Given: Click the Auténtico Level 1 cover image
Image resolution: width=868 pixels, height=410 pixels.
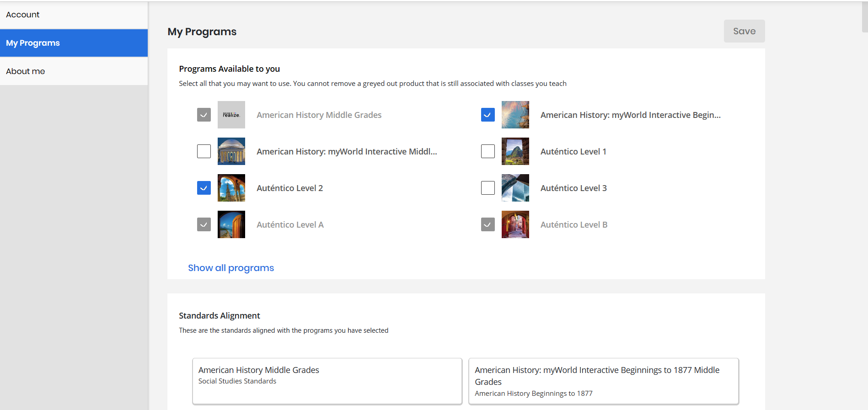Looking at the screenshot, I should point(515,151).
